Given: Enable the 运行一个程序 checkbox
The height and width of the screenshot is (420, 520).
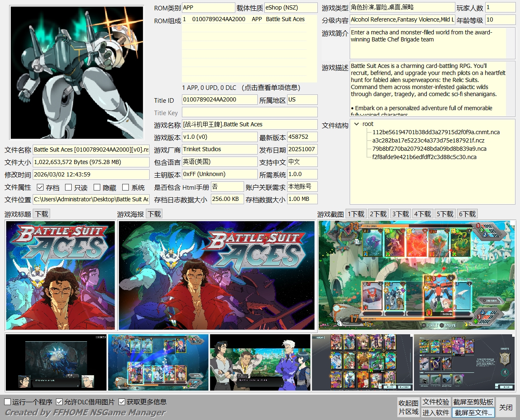Looking at the screenshot, I should 7,402.
